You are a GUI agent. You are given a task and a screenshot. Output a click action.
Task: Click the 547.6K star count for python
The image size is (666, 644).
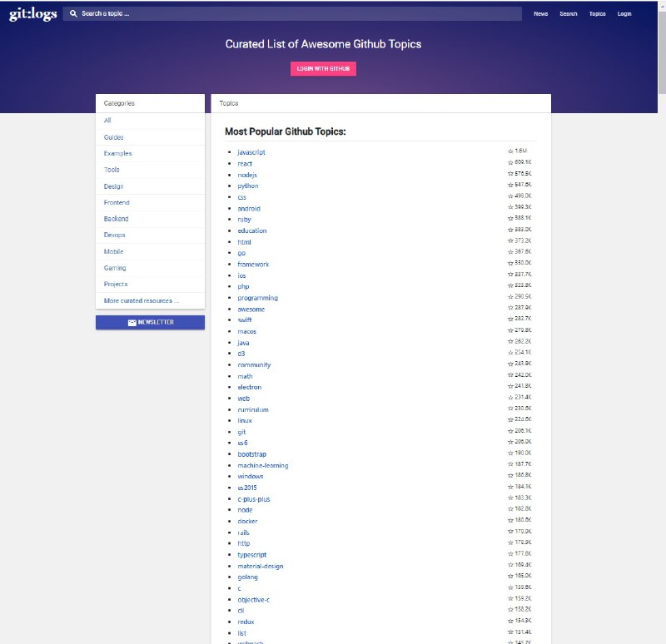(x=523, y=185)
